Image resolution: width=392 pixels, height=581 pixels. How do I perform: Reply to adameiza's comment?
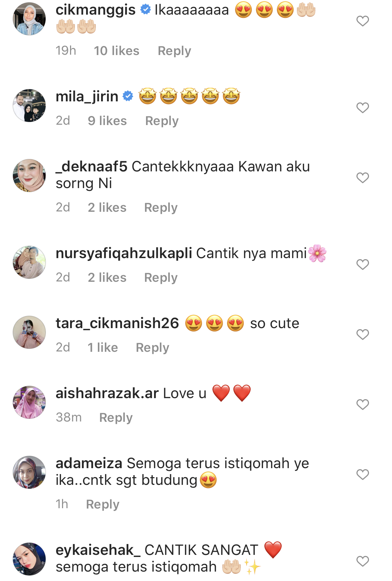point(102,504)
